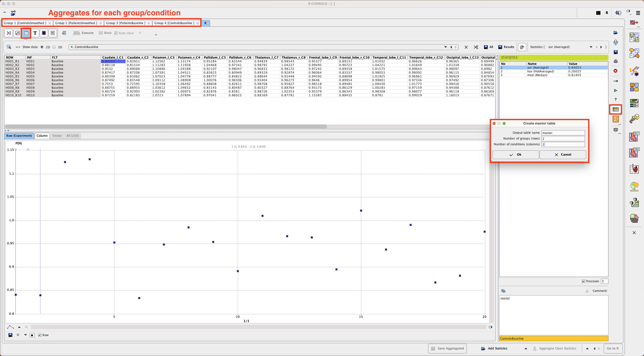
Task: Expand the Add Statistics up arrow
Action: pos(526,348)
